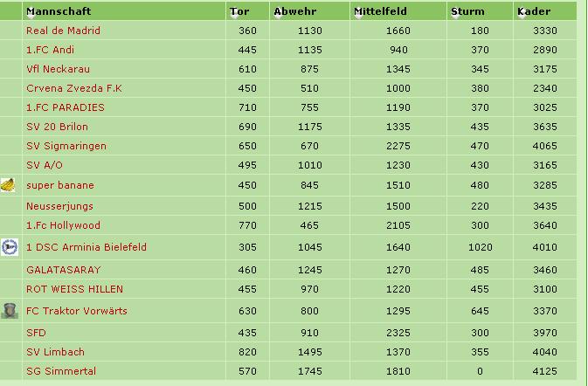Open the Real de Madrid team link

[63, 31]
